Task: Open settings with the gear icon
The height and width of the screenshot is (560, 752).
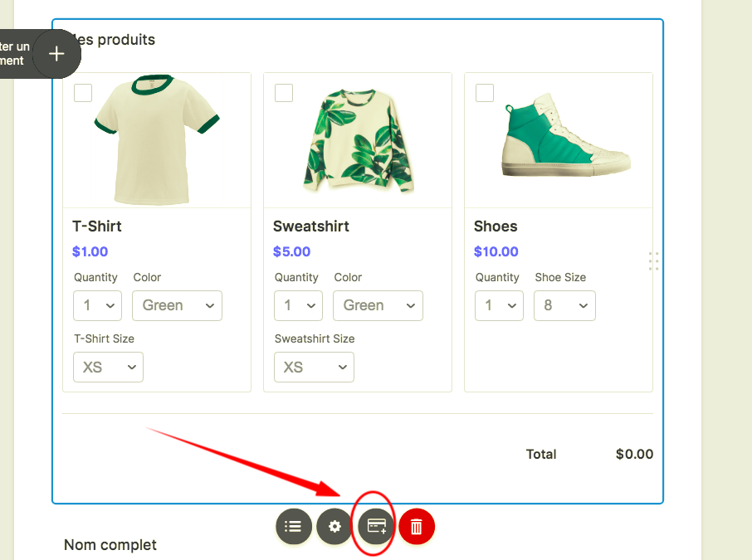Action: pyautogui.click(x=334, y=526)
